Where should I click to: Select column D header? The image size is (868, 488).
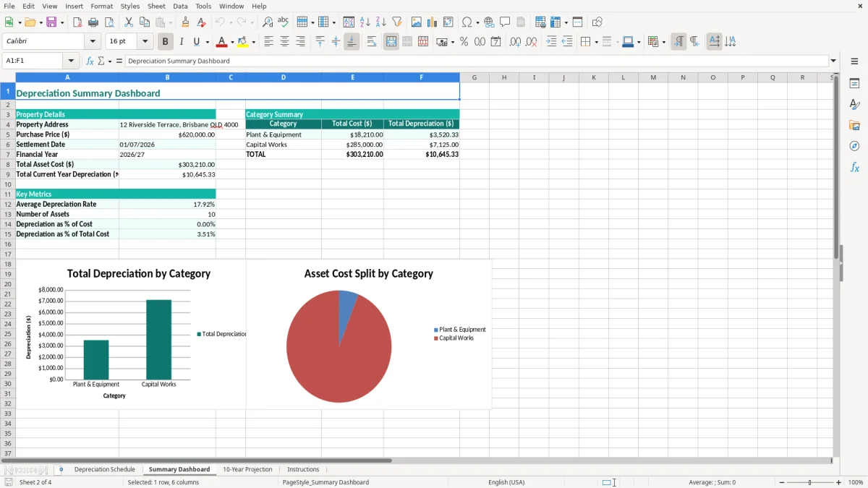coord(284,77)
